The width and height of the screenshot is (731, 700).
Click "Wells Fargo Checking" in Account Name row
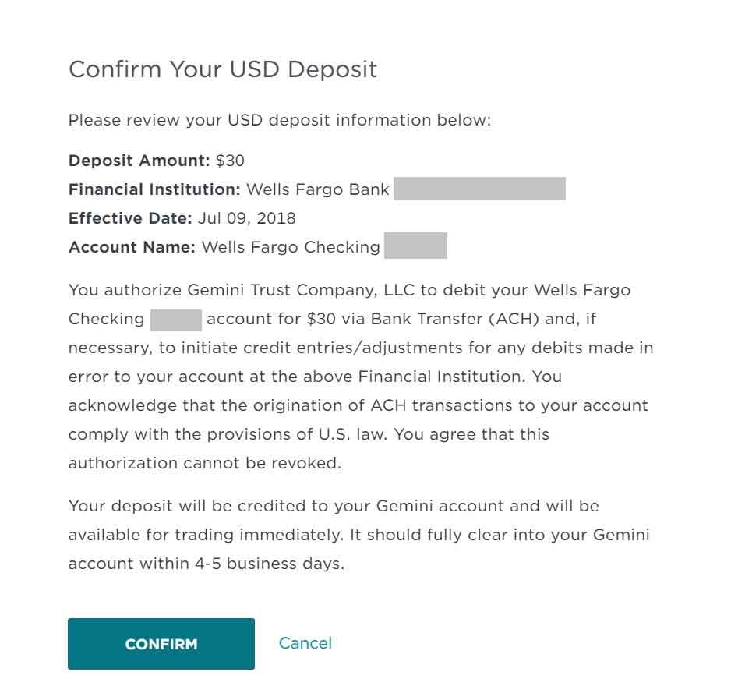click(291, 247)
